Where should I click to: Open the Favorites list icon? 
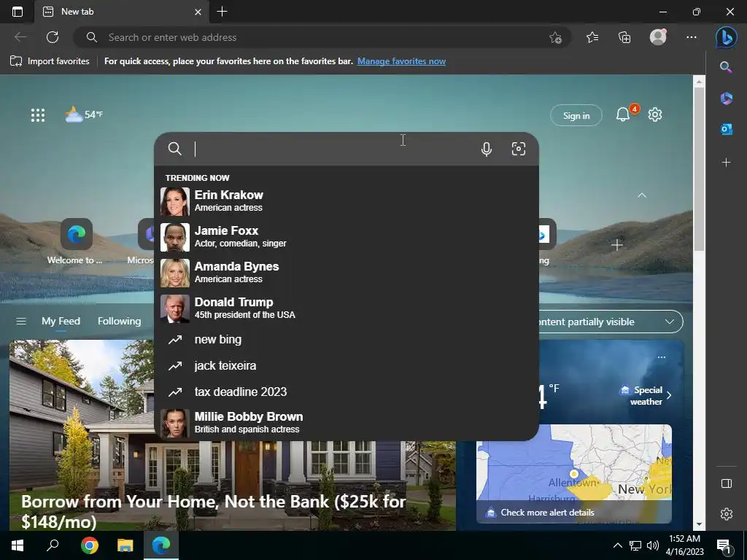(x=592, y=37)
